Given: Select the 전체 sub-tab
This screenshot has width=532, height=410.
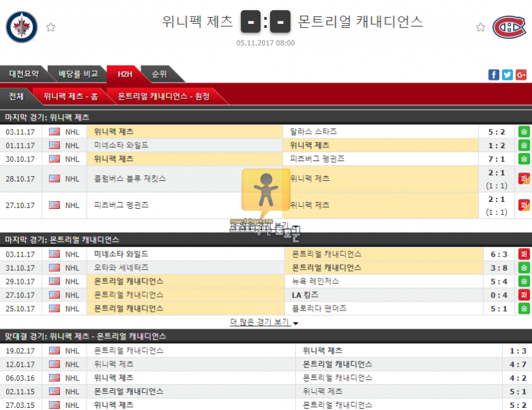Looking at the screenshot, I should click(16, 96).
